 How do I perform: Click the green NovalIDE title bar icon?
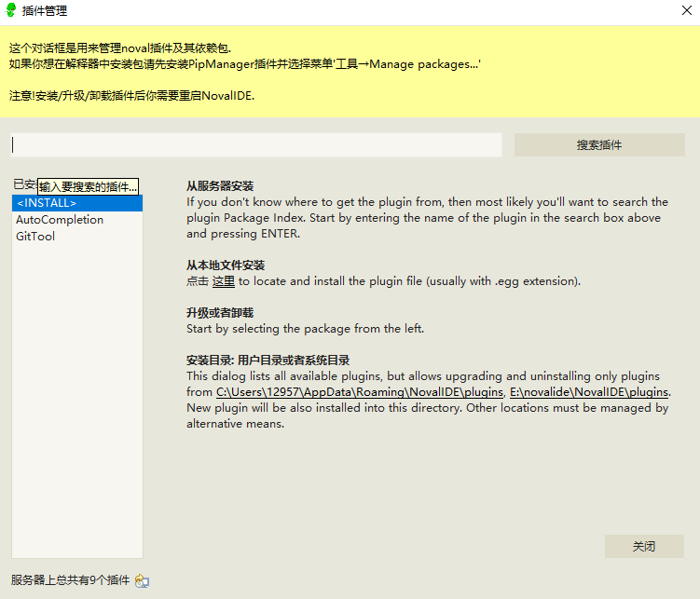[x=10, y=10]
